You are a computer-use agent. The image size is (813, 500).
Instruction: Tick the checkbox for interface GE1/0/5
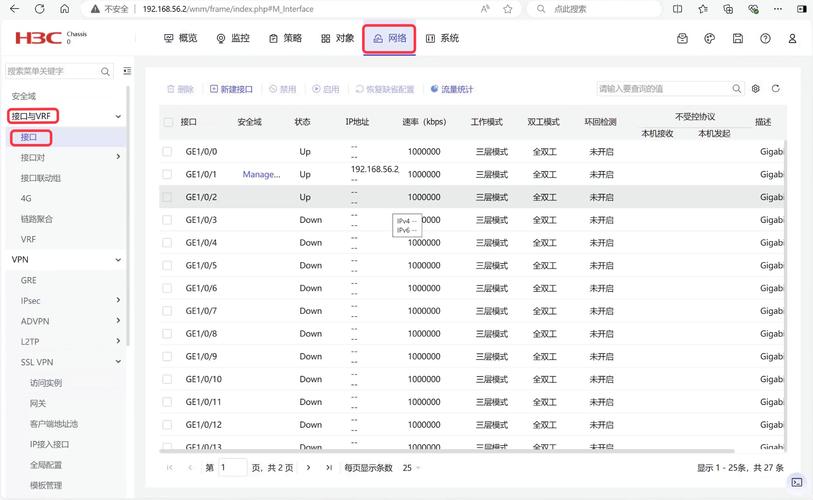coord(168,266)
